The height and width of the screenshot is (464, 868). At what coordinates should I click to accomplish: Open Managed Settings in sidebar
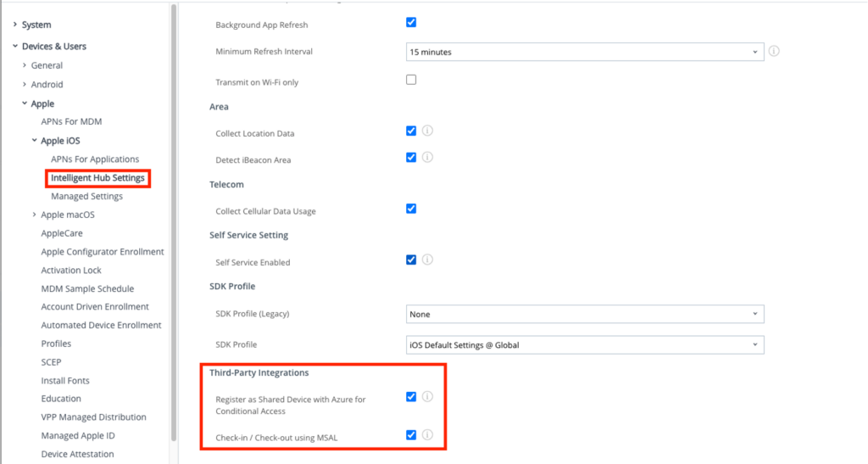click(x=86, y=196)
